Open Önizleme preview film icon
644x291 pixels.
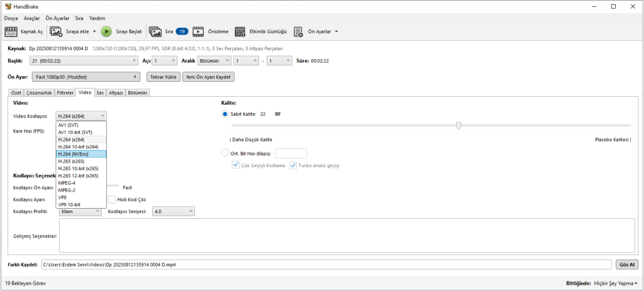point(198,31)
